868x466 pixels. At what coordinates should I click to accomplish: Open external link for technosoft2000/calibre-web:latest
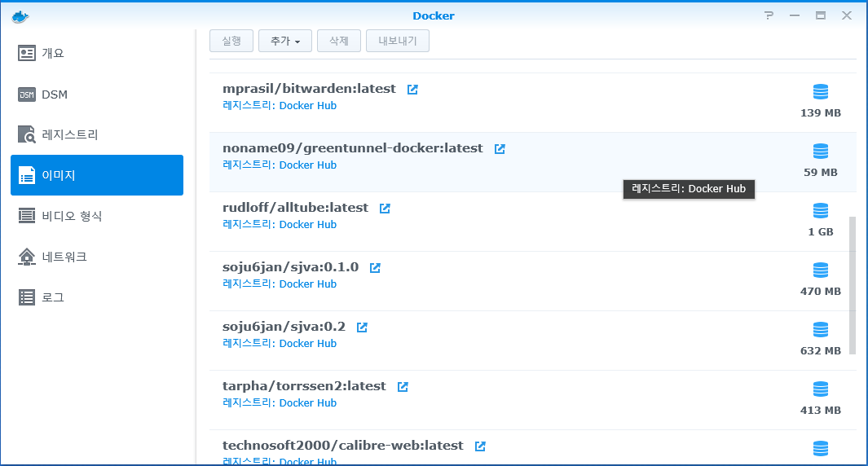point(480,446)
